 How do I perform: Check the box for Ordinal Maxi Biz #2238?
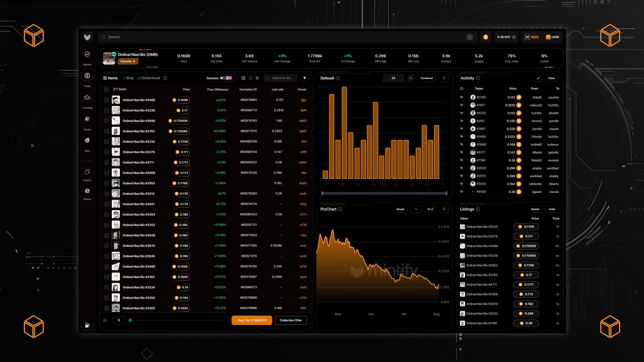107,110
